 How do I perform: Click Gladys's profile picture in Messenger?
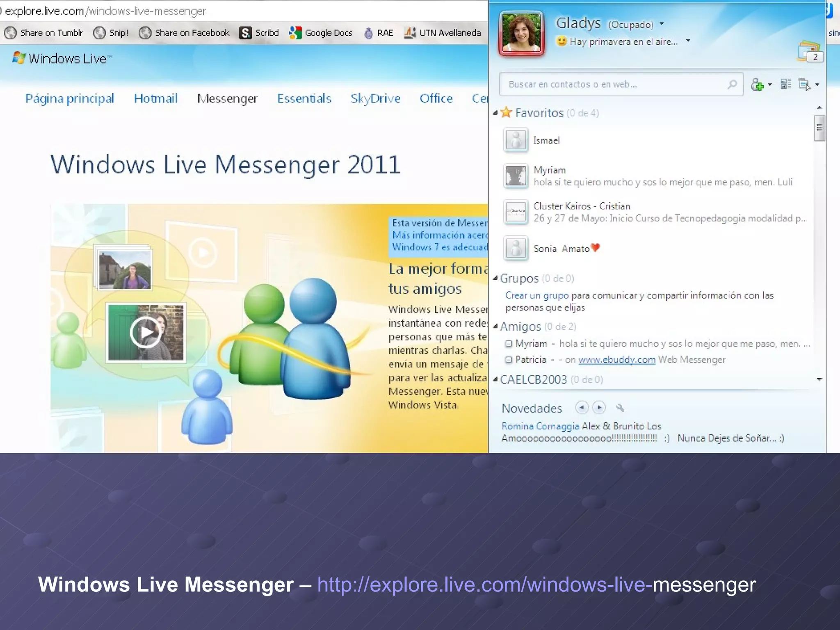(521, 34)
